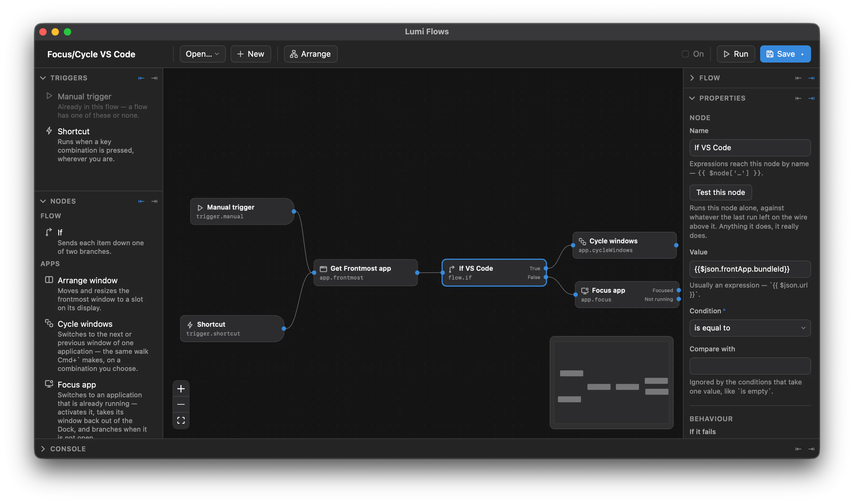
Task: Click the Save button's options dot
Action: pyautogui.click(x=802, y=54)
